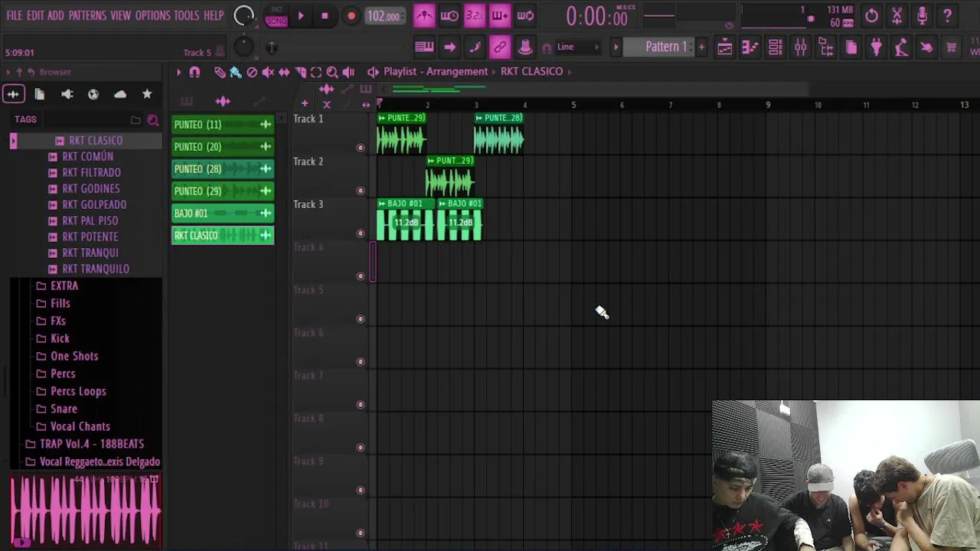Open the playlist view button

coord(724,47)
